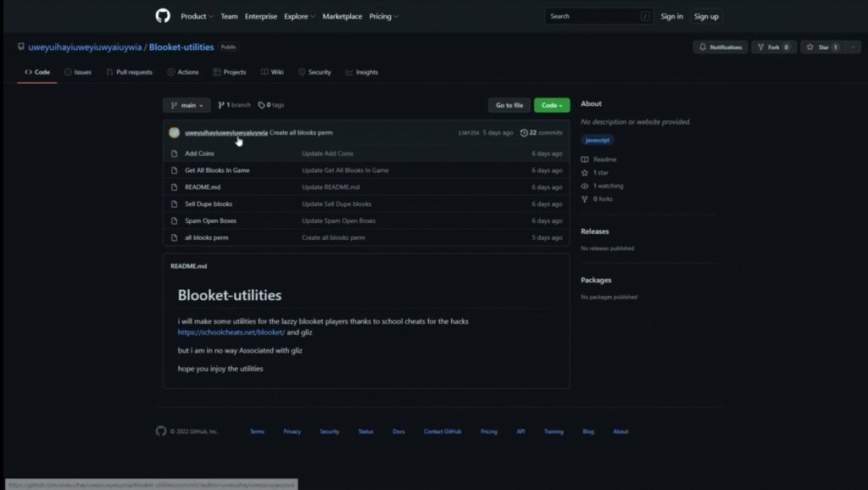Viewport: 868px width, 490px height.
Task: Expand the main branch selector
Action: [x=186, y=105]
